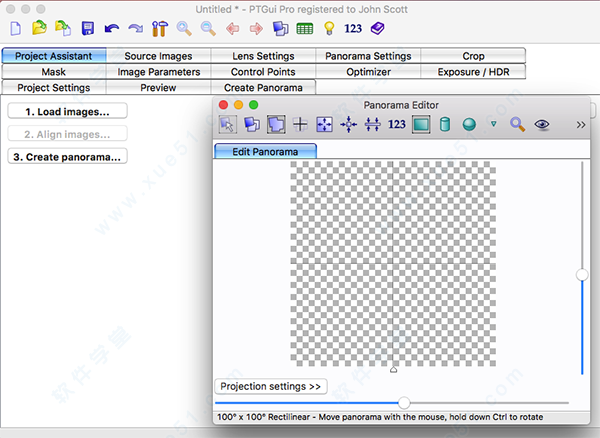This screenshot has width=600, height=438.
Task: Click the light bulb icon
Action: pos(328,28)
